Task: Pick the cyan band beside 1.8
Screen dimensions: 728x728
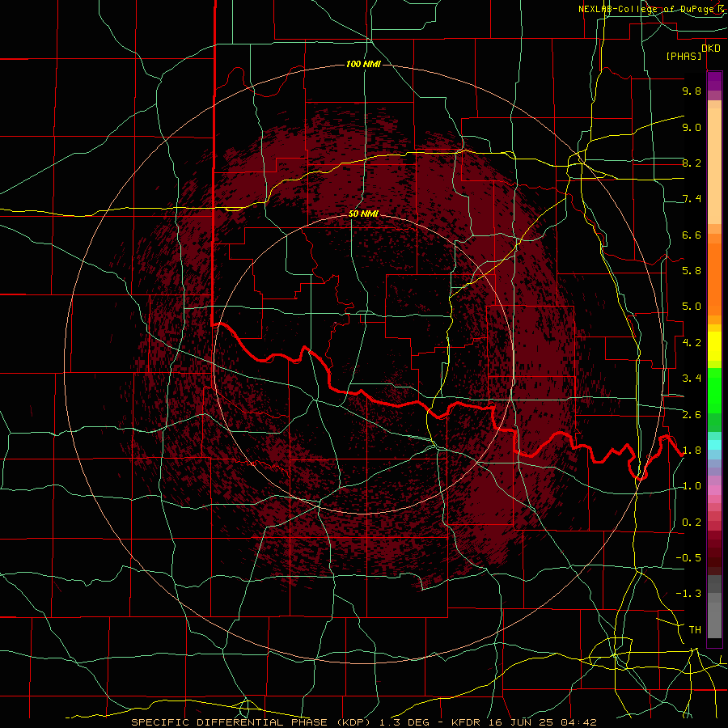Action: 714,445
